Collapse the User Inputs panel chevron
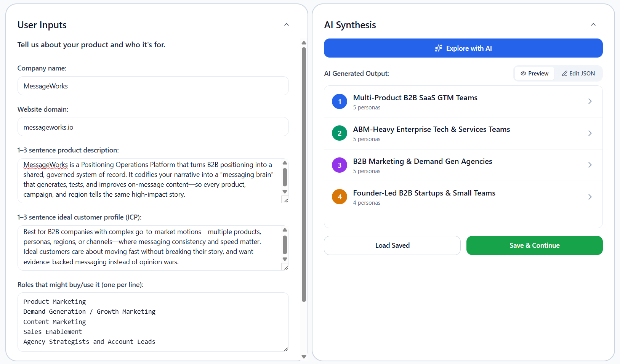The image size is (620, 364). pos(287,25)
